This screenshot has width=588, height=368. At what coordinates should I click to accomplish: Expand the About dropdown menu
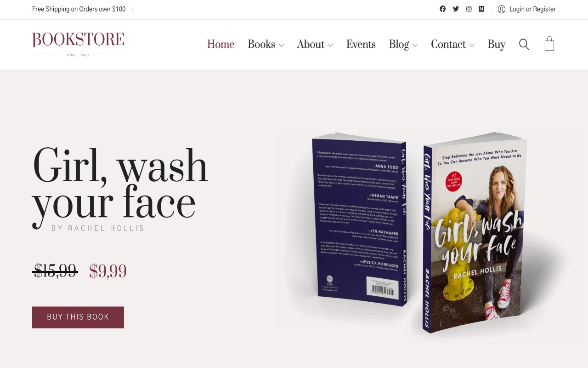point(315,44)
